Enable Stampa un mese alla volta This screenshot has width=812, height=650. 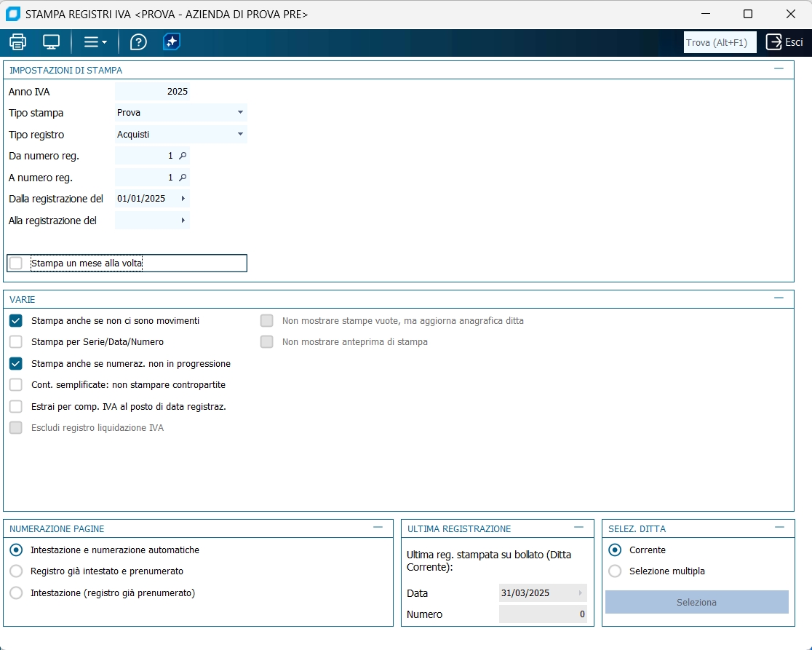tap(16, 263)
